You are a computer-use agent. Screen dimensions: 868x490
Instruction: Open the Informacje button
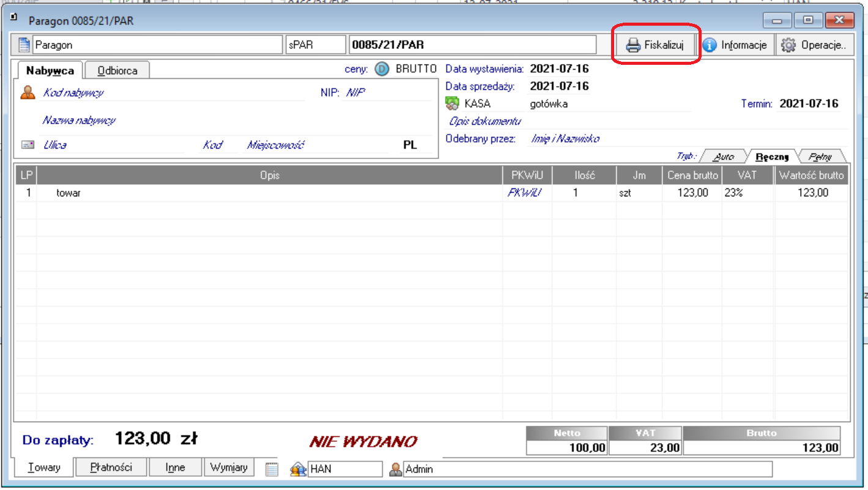coord(735,45)
